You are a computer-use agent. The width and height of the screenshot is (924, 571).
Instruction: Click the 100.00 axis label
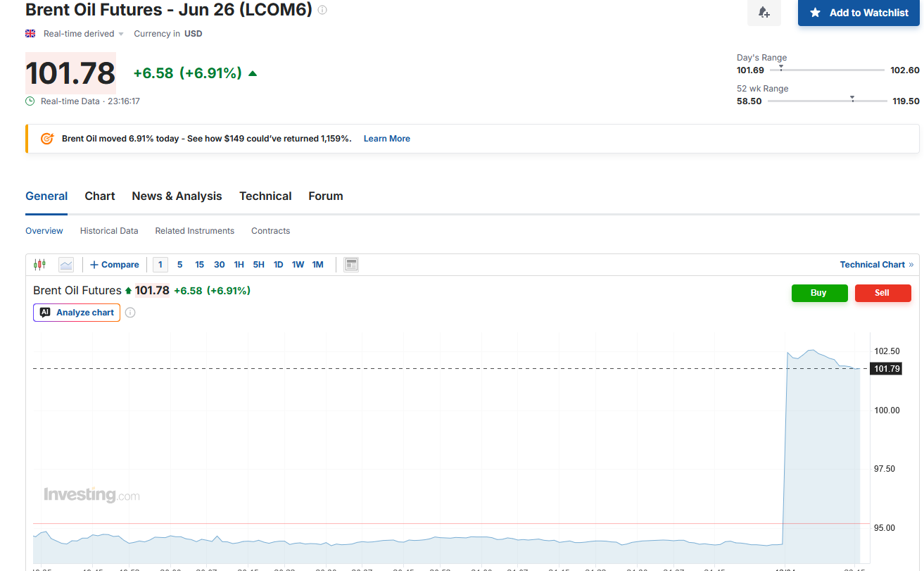[x=887, y=410]
